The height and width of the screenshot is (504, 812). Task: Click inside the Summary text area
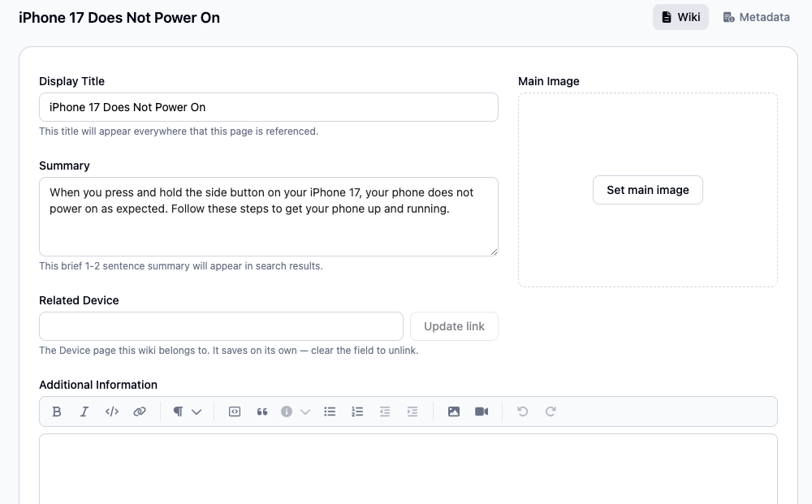(x=269, y=217)
